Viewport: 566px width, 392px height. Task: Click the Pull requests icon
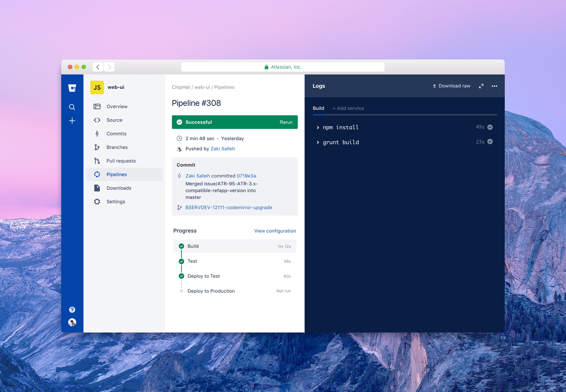coord(97,161)
